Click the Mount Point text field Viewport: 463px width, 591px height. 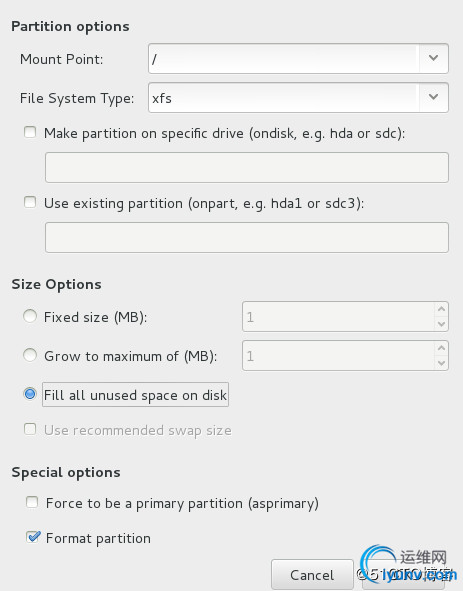[284, 58]
